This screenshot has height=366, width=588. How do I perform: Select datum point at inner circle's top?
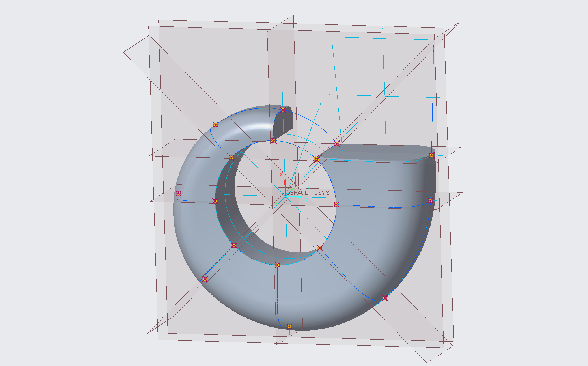tap(274, 140)
